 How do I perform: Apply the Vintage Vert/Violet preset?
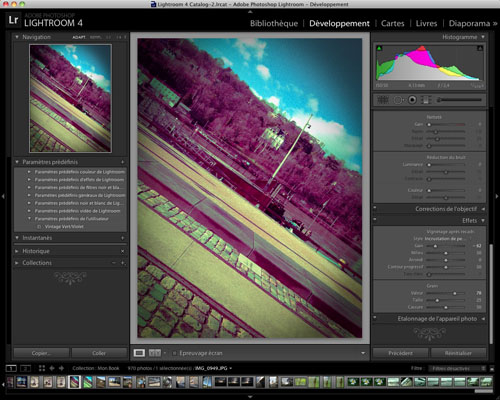(64, 227)
